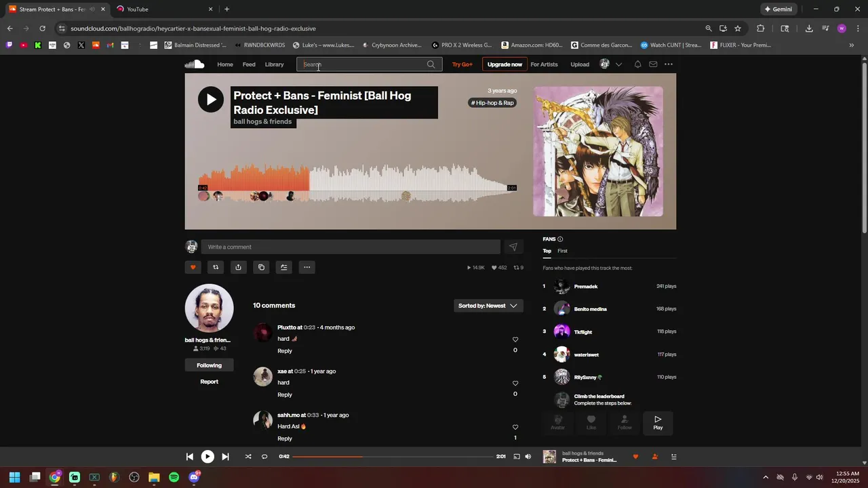Click the Try Go+ link
Screen dimensions: 868x488
[462, 64]
